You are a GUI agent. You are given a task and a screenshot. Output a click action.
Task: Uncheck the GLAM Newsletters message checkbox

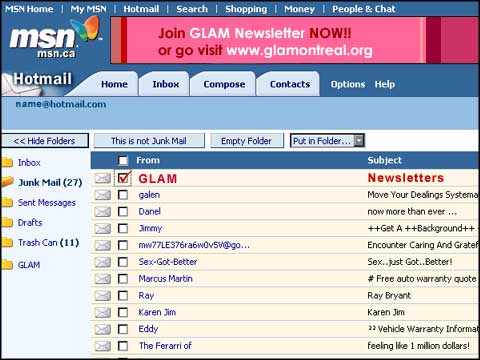(123, 178)
